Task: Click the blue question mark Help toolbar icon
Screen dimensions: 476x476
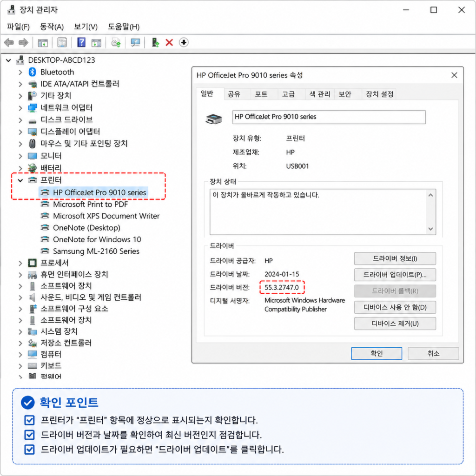Action: tap(81, 42)
